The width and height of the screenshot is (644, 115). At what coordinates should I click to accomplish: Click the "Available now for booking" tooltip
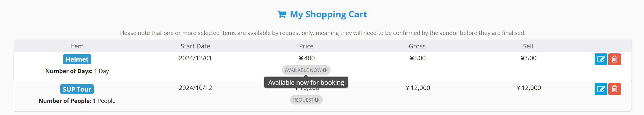tap(306, 82)
